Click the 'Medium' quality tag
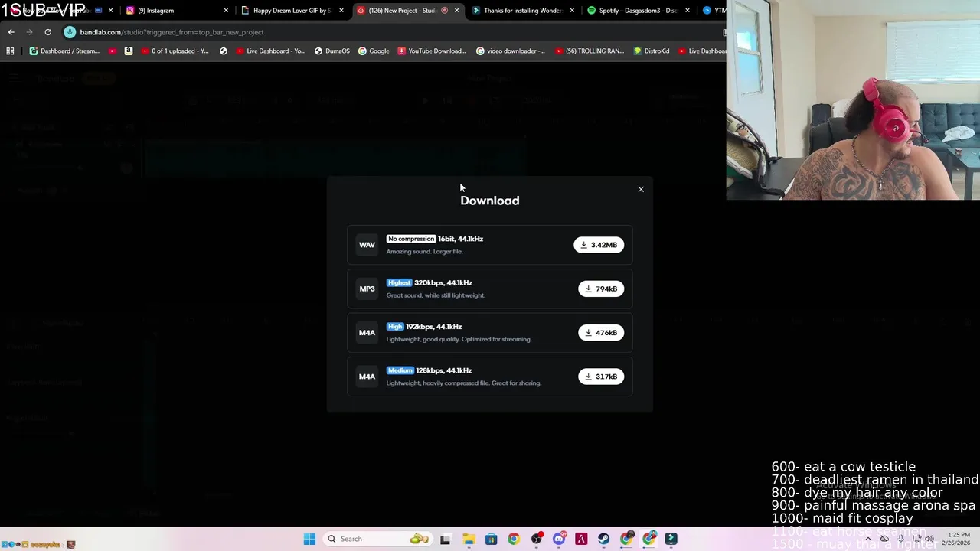Image resolution: width=980 pixels, height=551 pixels. coord(400,370)
